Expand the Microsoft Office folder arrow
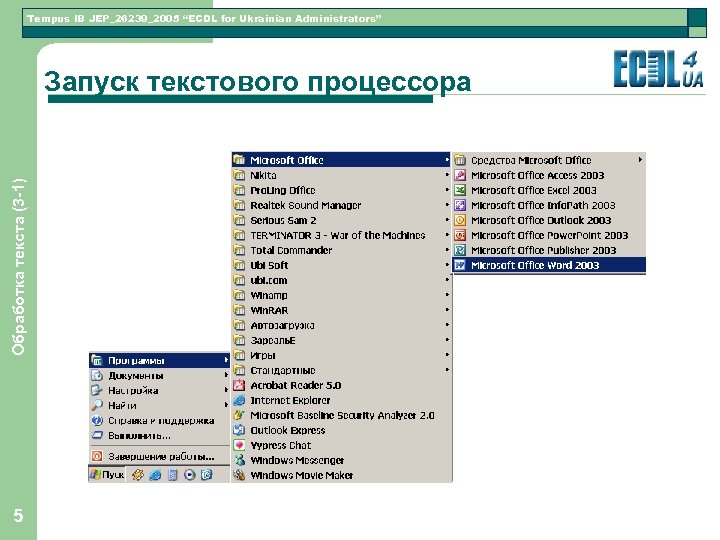The image size is (720, 540). (447, 160)
